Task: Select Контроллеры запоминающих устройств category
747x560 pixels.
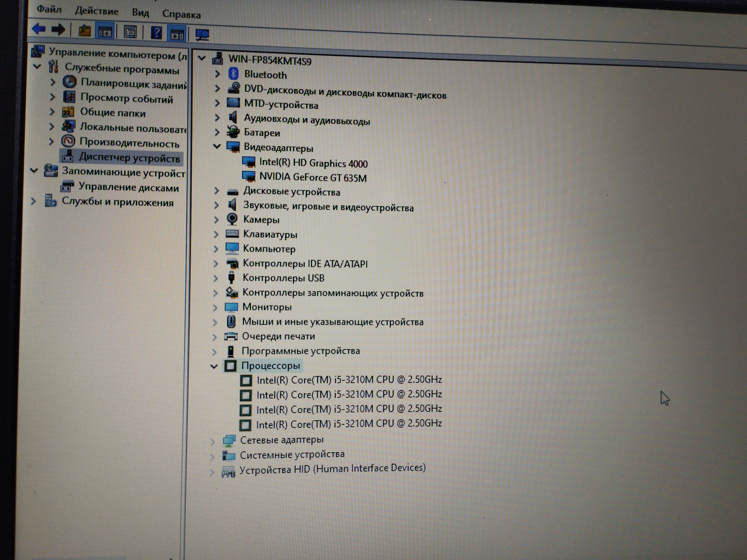Action: pyautogui.click(x=333, y=292)
